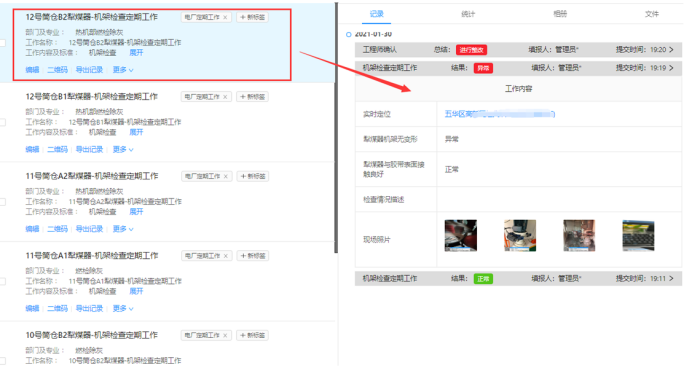The width and height of the screenshot is (693, 374).
Task: Click the 工作内容 table header
Action: click(518, 89)
